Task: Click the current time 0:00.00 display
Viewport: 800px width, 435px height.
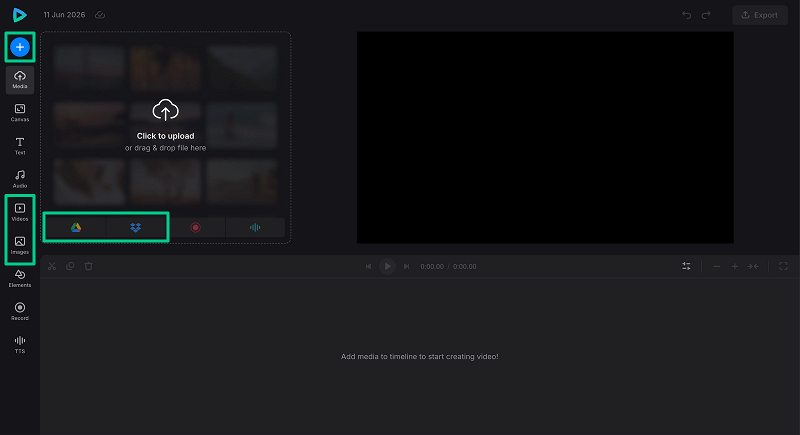Action: tap(432, 266)
